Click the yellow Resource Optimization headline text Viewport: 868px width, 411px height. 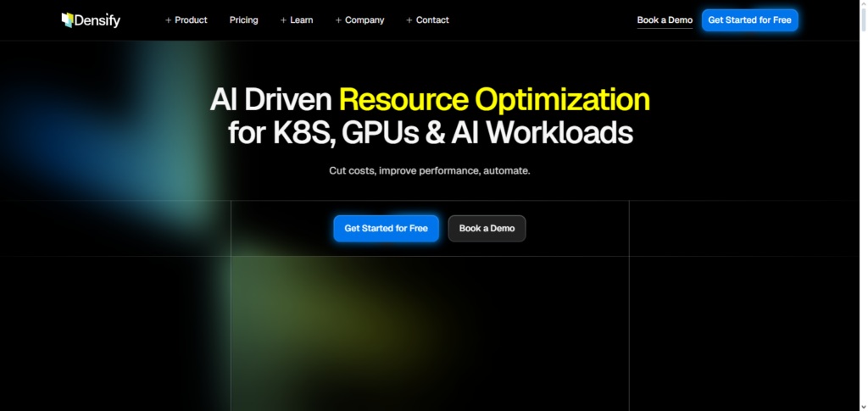pyautogui.click(x=494, y=100)
